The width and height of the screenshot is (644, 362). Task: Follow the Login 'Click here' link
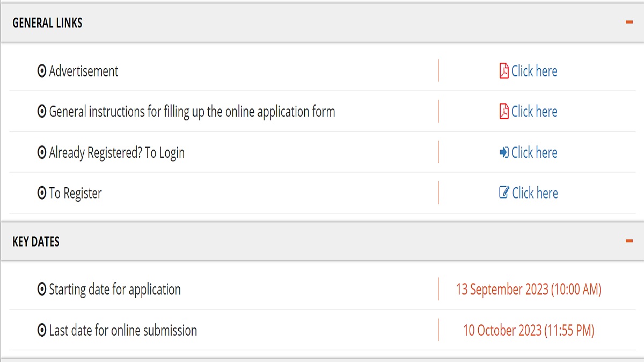tap(534, 152)
